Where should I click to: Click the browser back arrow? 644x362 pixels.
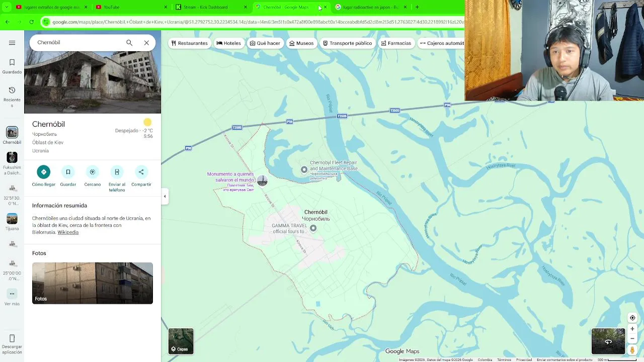[x=7, y=22]
